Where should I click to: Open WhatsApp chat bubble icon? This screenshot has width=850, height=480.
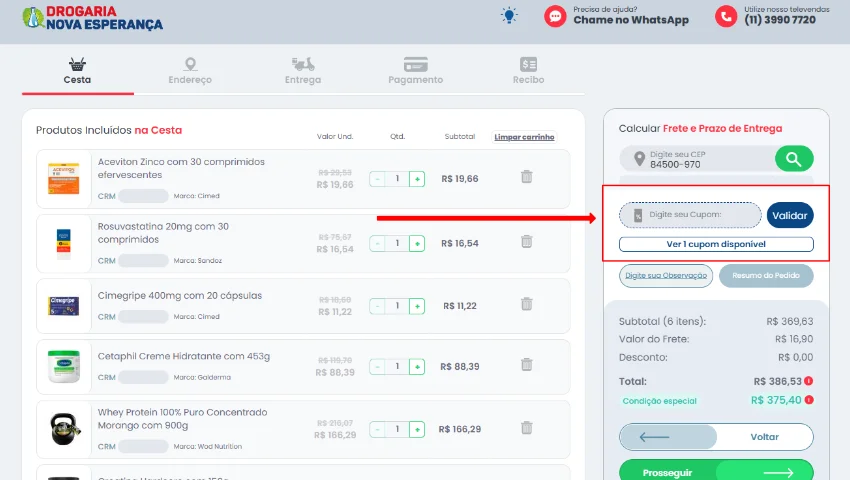(x=555, y=16)
